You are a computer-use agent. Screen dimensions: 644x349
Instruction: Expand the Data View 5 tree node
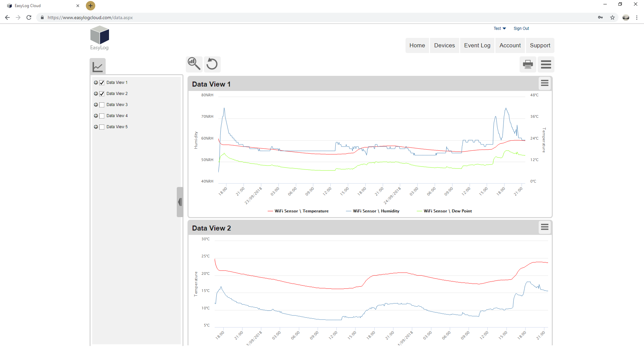pos(96,127)
